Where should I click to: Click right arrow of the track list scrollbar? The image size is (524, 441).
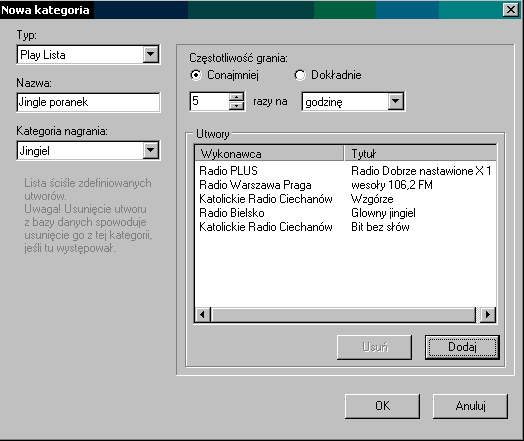[x=488, y=314]
